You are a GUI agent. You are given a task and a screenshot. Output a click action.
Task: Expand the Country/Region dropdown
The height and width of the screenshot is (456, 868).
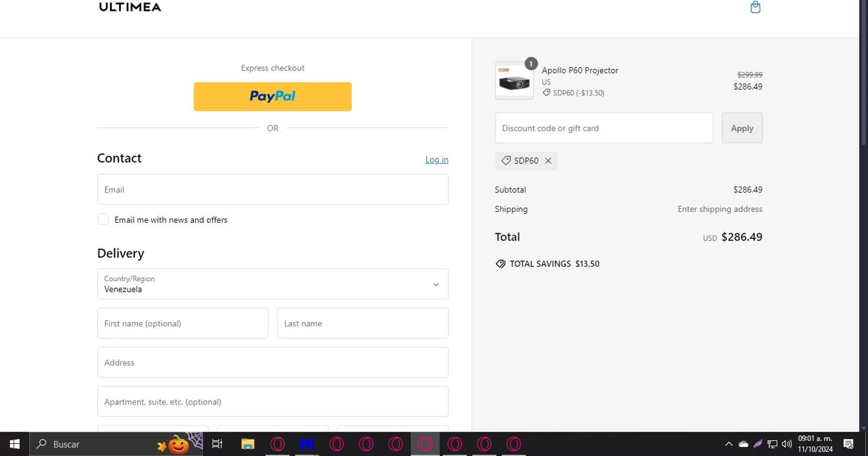pyautogui.click(x=273, y=284)
